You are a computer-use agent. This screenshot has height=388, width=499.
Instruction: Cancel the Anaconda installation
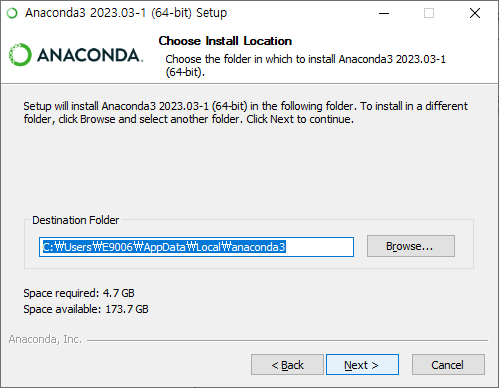(448, 365)
